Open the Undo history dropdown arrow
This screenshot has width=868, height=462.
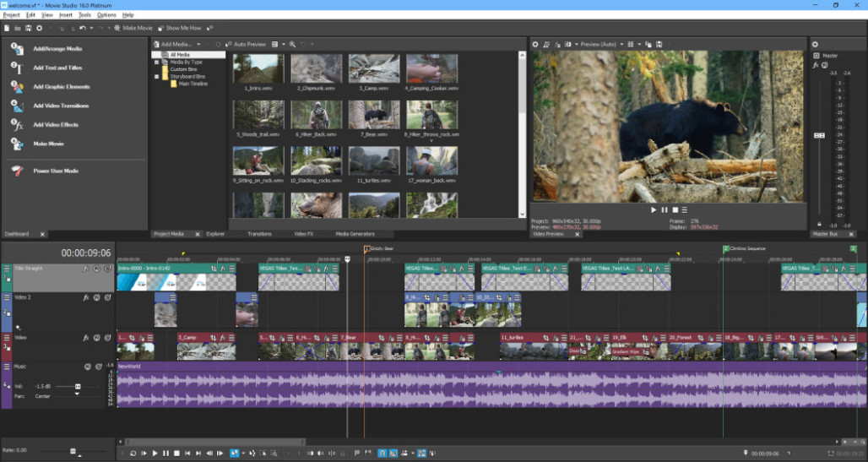tap(91, 28)
